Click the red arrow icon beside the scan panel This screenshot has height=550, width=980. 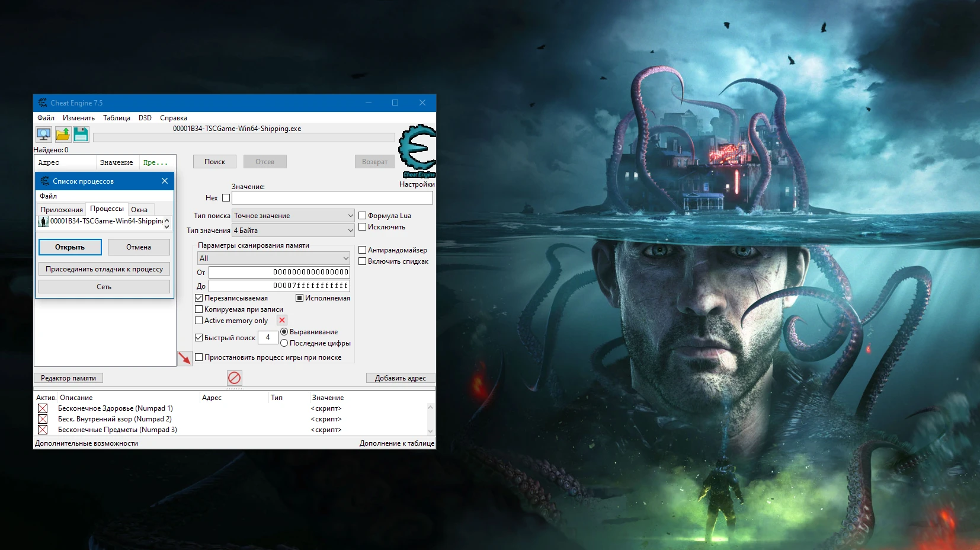(184, 358)
